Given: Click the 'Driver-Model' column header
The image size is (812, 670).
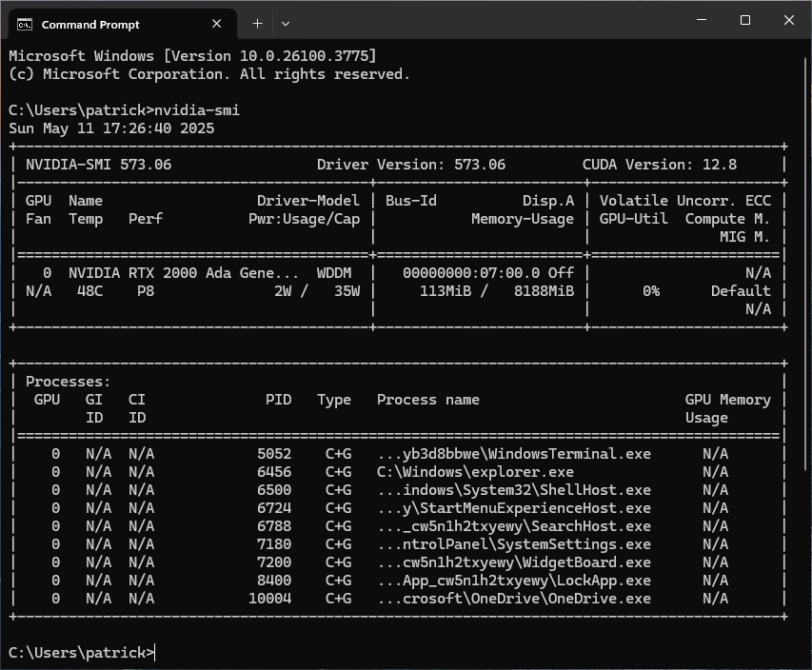Looking at the screenshot, I should [x=308, y=201].
